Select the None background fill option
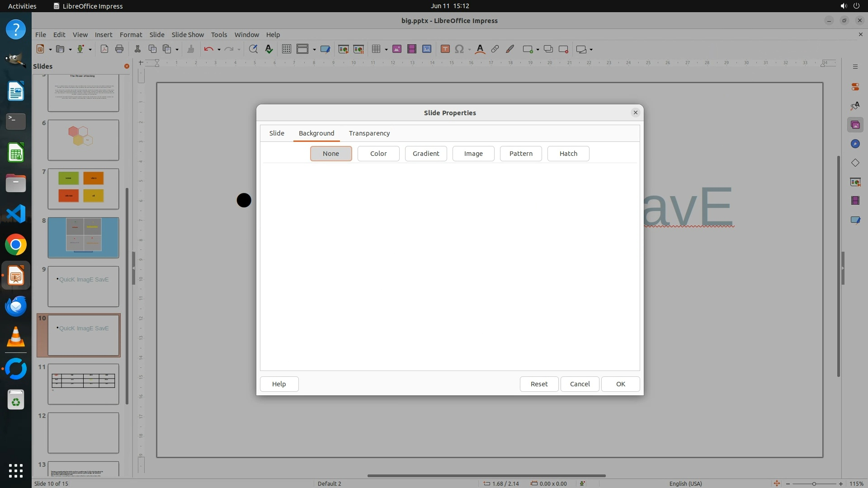This screenshot has width=868, height=488. (x=330, y=154)
